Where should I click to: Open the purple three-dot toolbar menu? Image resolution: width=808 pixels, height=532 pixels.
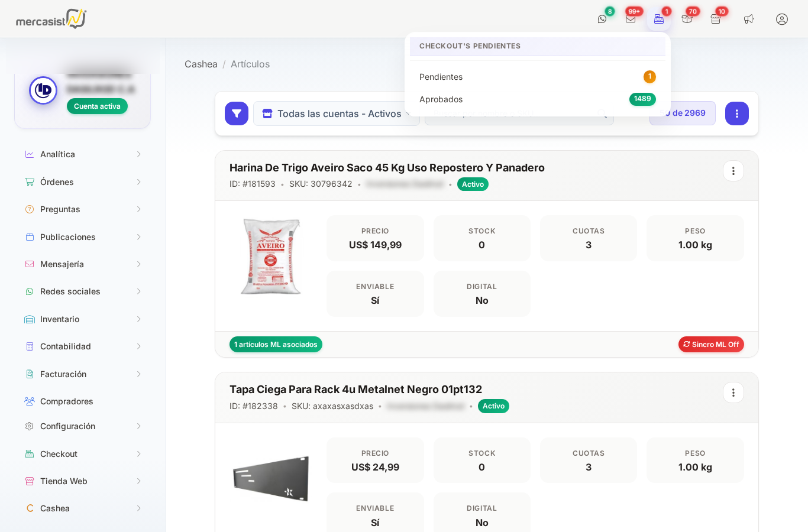pyautogui.click(x=737, y=113)
